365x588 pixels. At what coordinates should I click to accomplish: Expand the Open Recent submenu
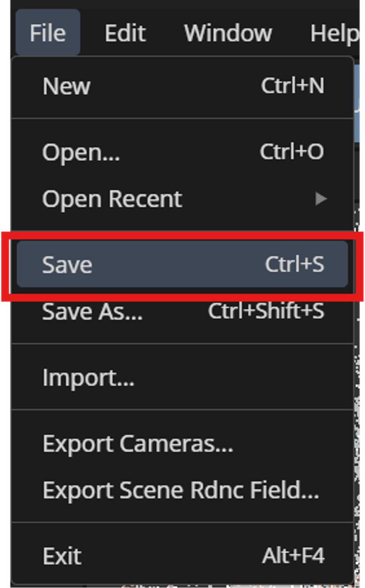[112, 199]
